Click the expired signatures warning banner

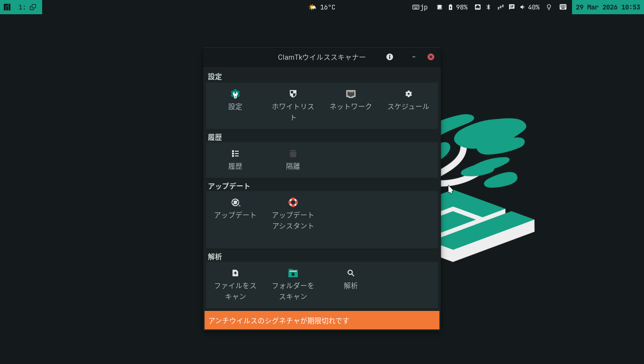coord(322,320)
